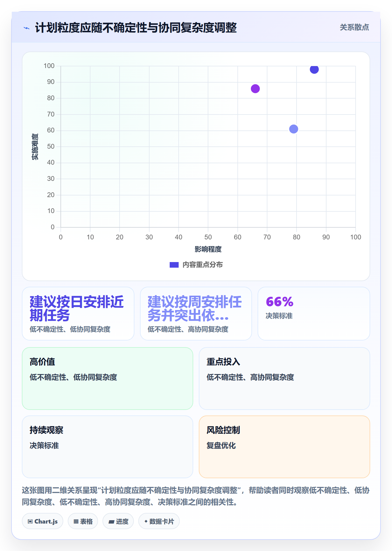Click the 关系散点 label in the header
This screenshot has width=392, height=551.
354,27
